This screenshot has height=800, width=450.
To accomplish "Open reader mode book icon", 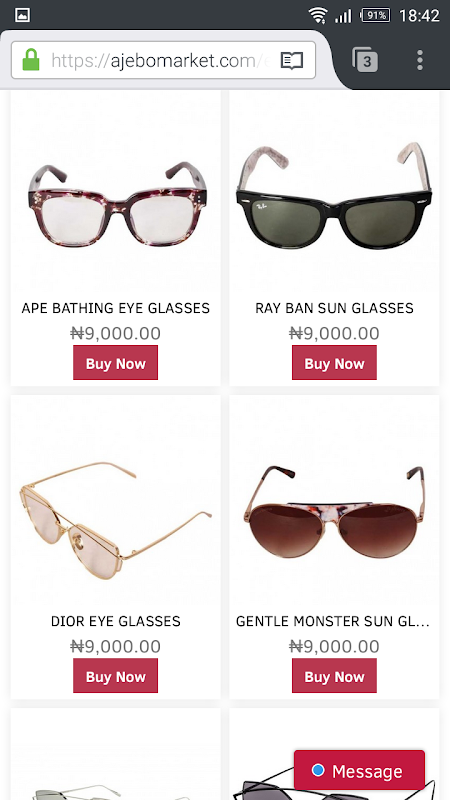I will (x=291, y=61).
